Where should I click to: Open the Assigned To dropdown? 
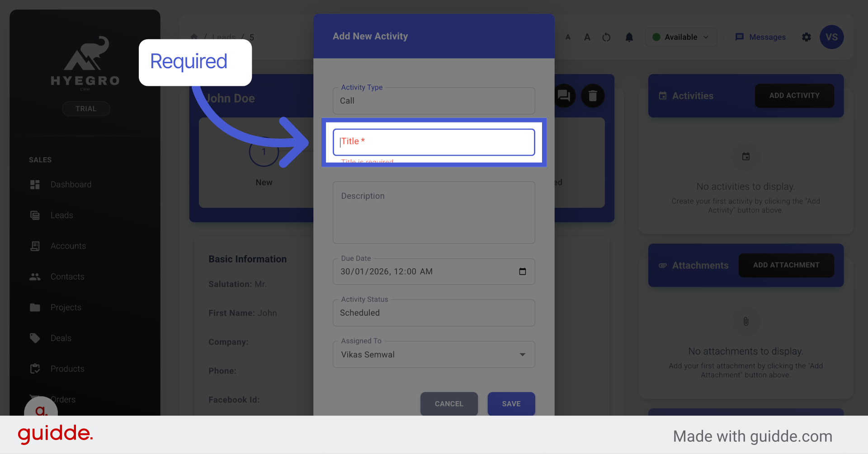(x=434, y=355)
